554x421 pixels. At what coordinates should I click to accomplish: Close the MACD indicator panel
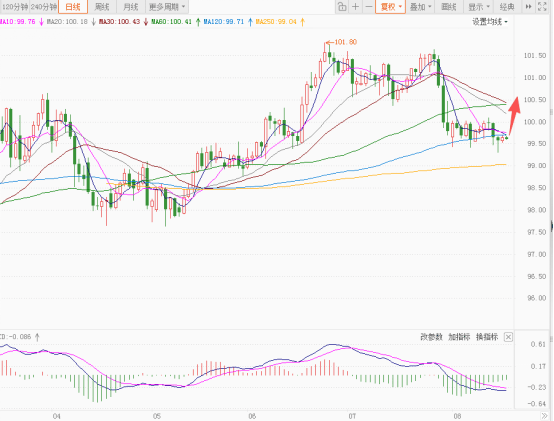[x=508, y=337]
